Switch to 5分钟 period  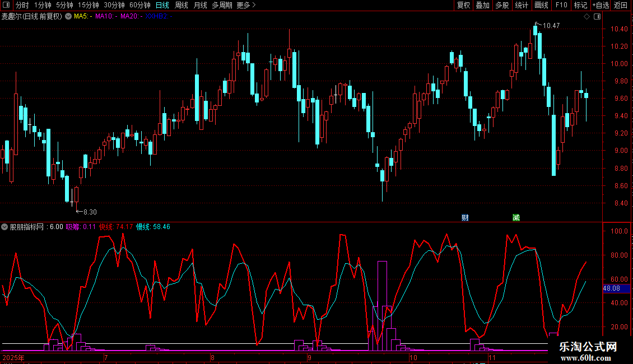pyautogui.click(x=64, y=5)
